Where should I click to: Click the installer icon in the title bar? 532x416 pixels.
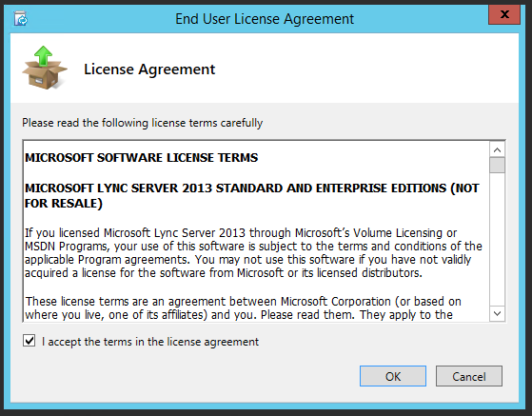coord(20,18)
